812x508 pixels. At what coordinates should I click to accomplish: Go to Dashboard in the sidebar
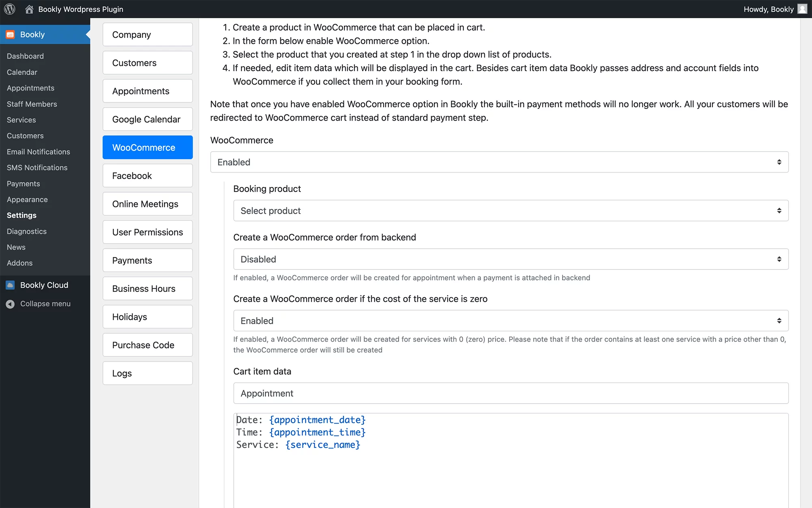[x=25, y=56]
